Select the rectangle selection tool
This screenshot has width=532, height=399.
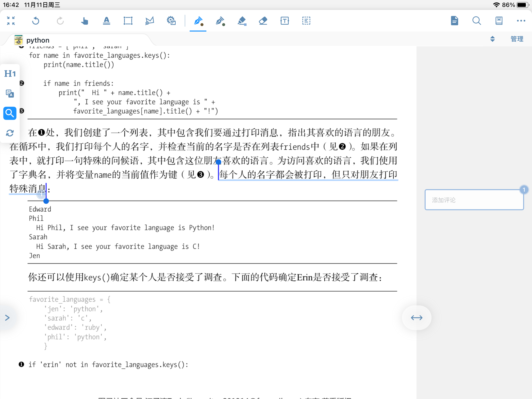click(x=128, y=21)
